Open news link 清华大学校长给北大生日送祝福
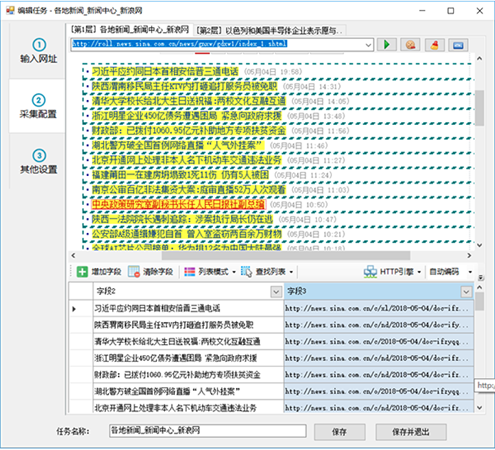Viewport: 495px width, 450px height. 189,101
